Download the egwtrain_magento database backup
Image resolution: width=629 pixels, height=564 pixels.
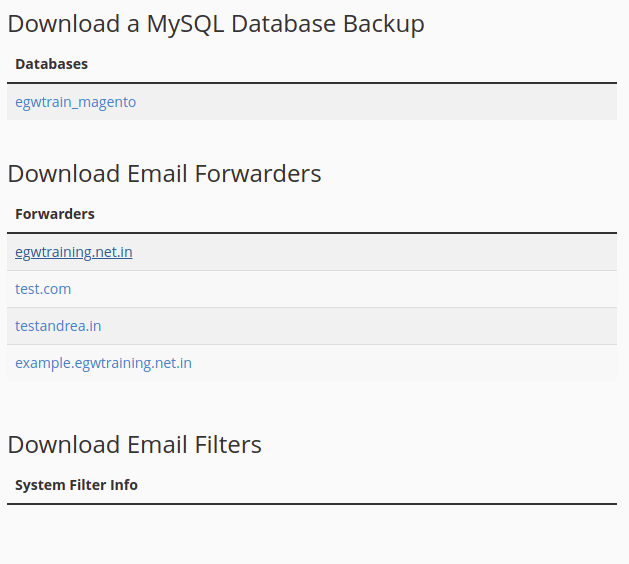[x=75, y=102]
